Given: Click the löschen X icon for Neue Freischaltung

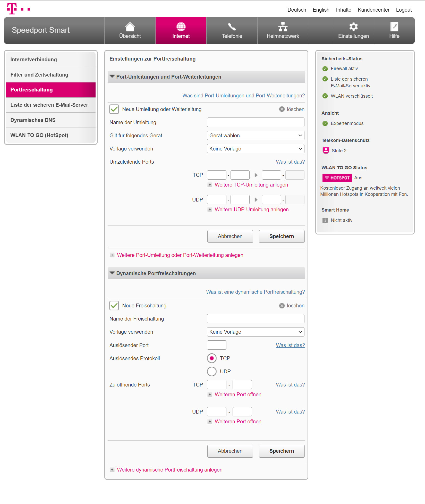Looking at the screenshot, I should click(282, 306).
